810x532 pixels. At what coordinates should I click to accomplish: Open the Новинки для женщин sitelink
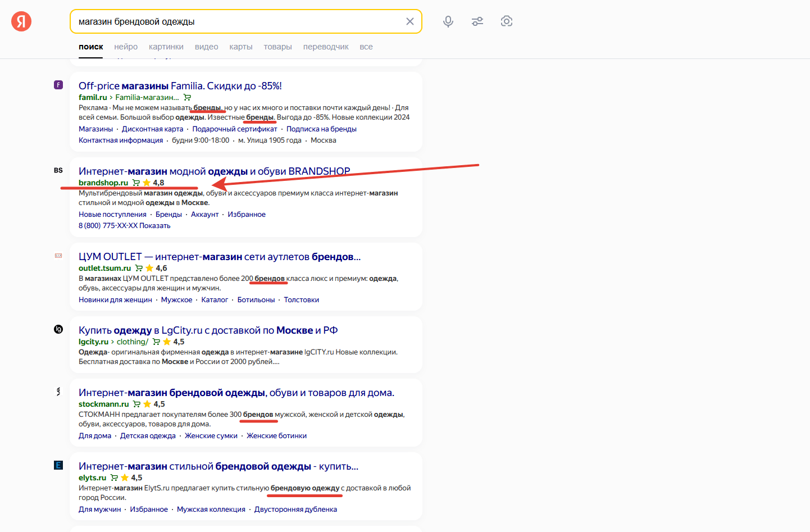[x=115, y=299]
